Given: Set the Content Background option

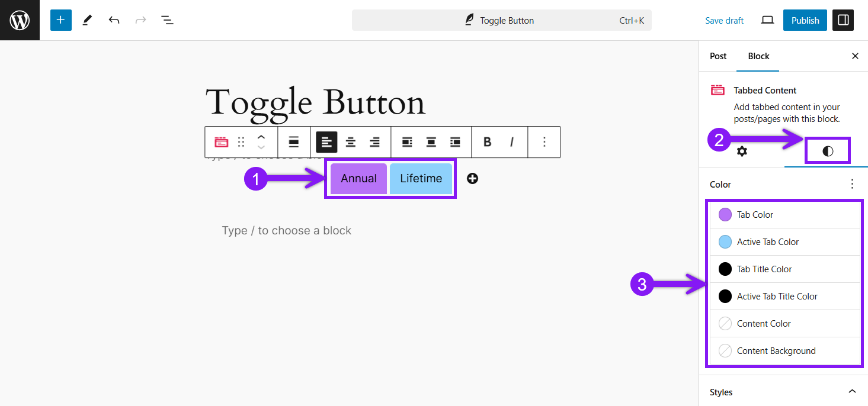Looking at the screenshot, I should point(784,351).
